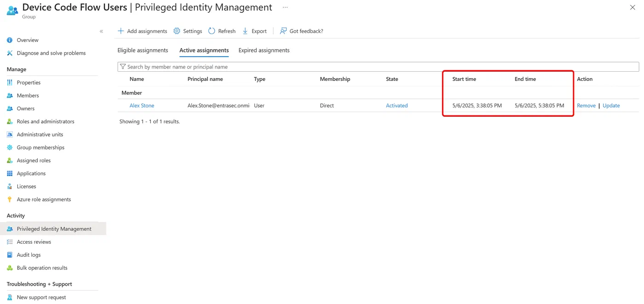
Task: Click the Azure role assignments key icon
Action: pyautogui.click(x=10, y=199)
